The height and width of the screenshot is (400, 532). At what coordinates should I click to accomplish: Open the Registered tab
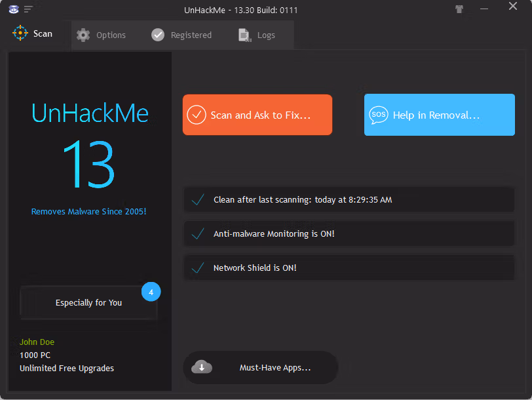coord(181,35)
